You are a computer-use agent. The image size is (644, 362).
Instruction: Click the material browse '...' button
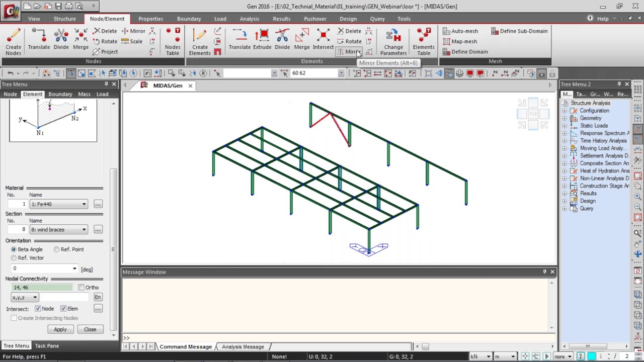[x=98, y=204]
